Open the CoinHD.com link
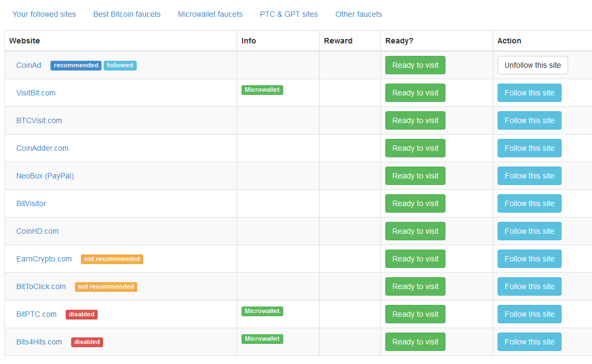Screen dimensions: 592x364 [37, 231]
